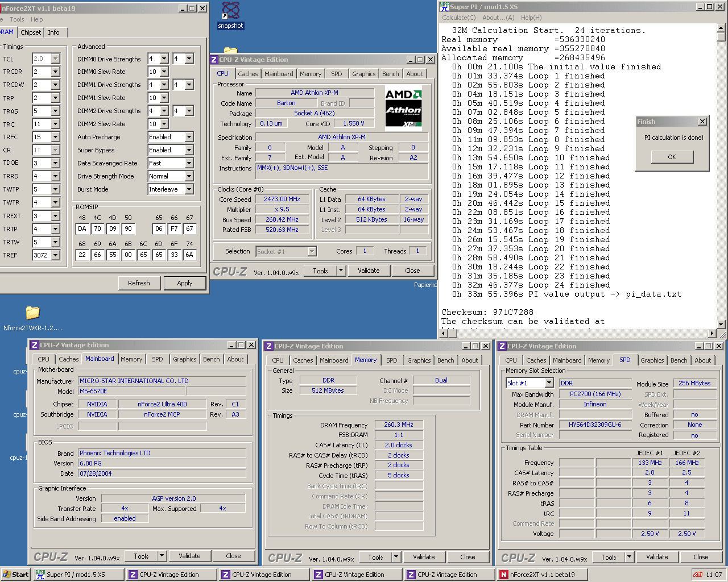The height and width of the screenshot is (582, 728).
Task: Click the Z icon of the CPU-Z SPD window
Action: (502, 346)
